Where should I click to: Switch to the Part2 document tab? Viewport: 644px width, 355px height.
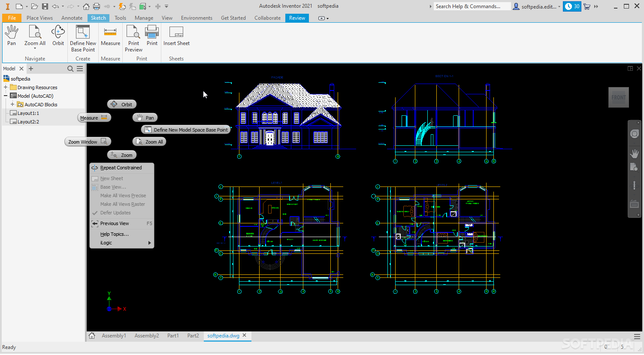(x=193, y=336)
